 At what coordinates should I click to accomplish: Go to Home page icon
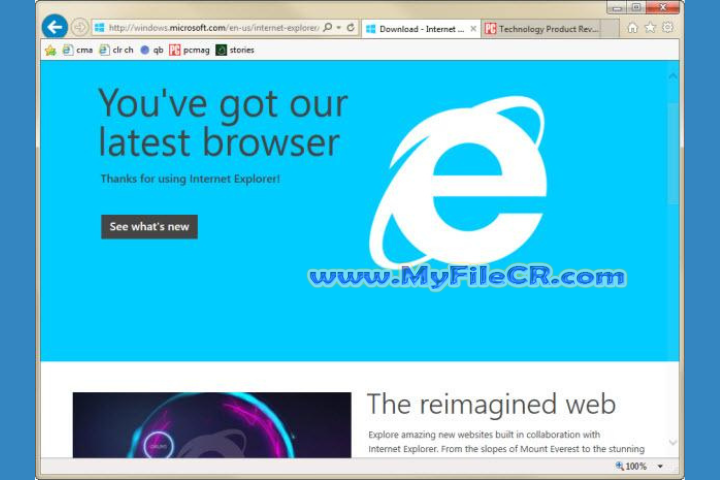pyautogui.click(x=632, y=28)
